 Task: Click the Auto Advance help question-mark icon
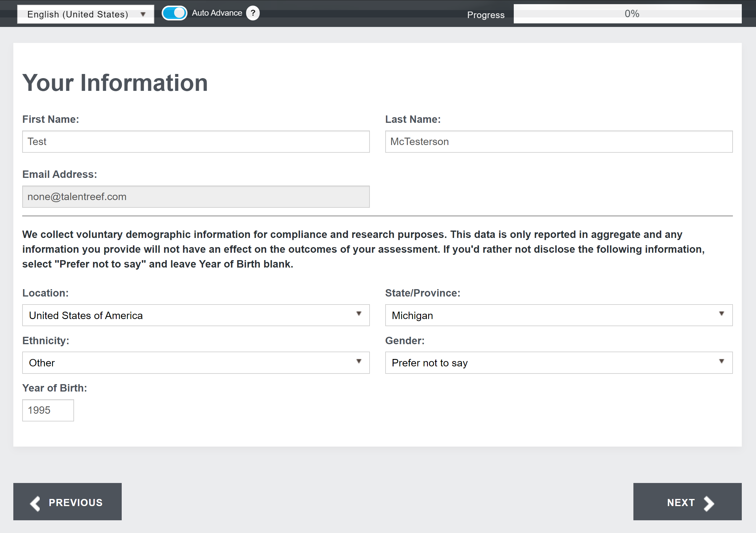click(253, 13)
